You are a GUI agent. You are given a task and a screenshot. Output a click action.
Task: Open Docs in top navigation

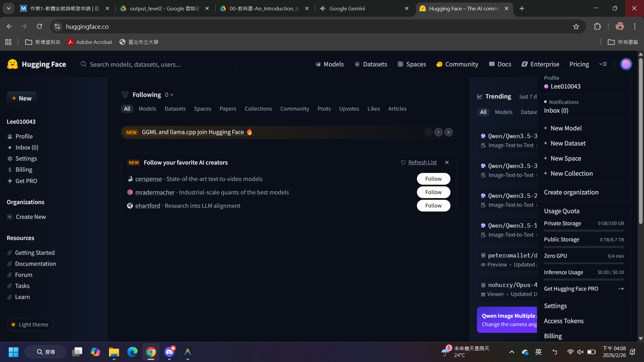tap(500, 64)
